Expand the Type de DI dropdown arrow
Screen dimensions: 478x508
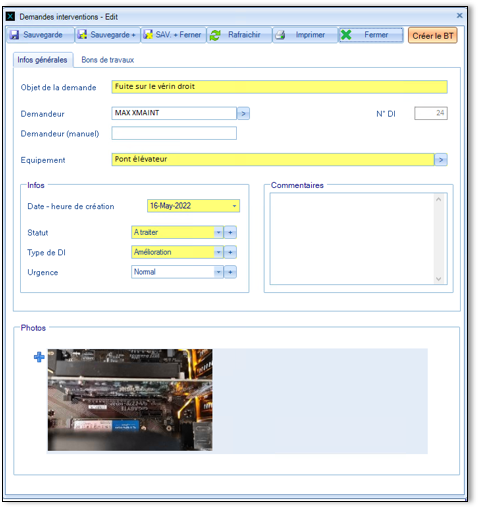[218, 252]
